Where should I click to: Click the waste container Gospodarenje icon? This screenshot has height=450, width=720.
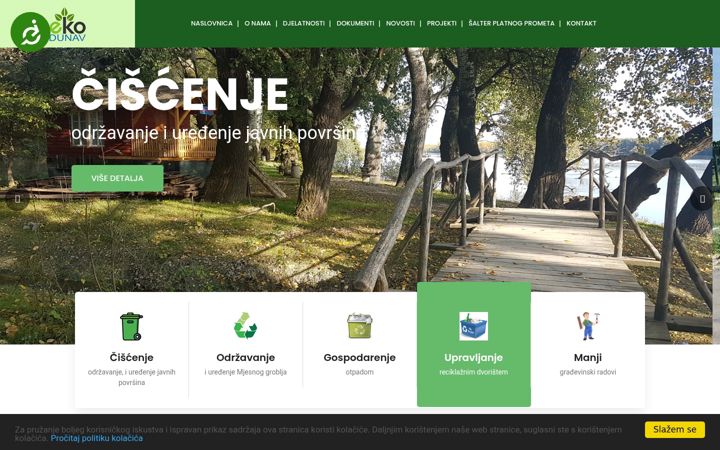click(x=360, y=326)
